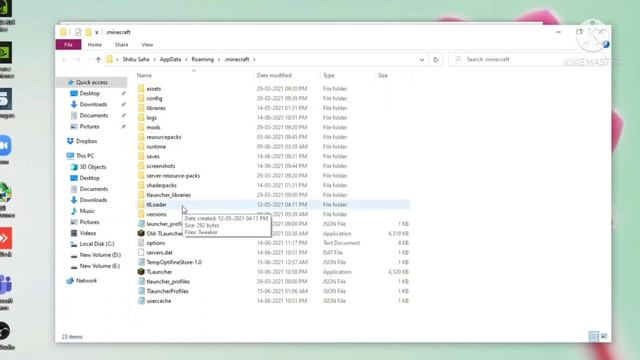This screenshot has height=360, width=640.
Task: Select the versions folder
Action: [156, 214]
